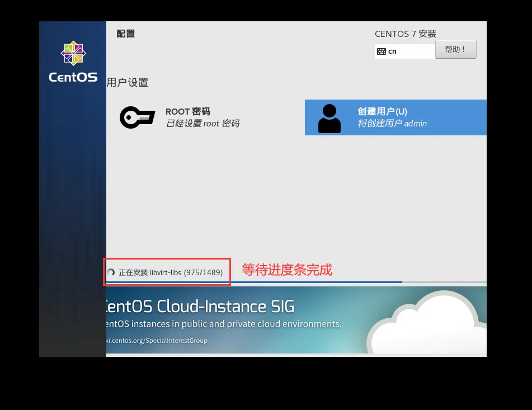Click the keyboard layout icon

(382, 51)
